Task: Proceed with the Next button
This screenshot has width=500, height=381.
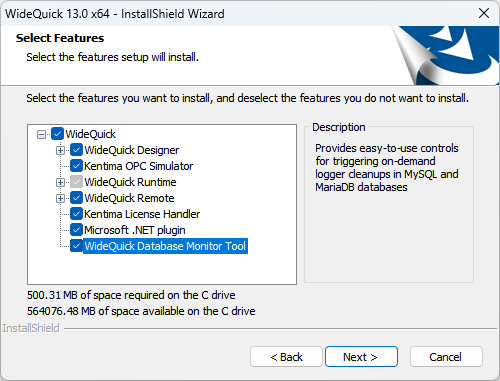Action: 361,357
